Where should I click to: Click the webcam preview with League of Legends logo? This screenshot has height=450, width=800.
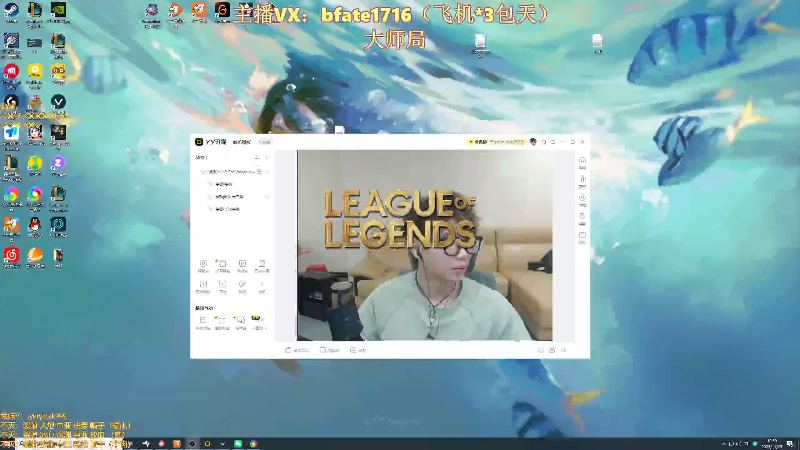click(x=424, y=245)
